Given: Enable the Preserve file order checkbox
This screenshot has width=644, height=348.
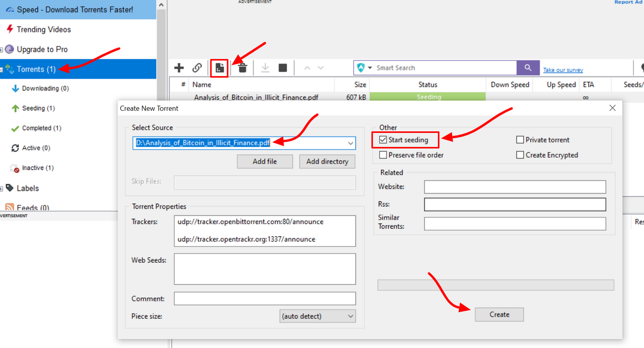Looking at the screenshot, I should 383,155.
